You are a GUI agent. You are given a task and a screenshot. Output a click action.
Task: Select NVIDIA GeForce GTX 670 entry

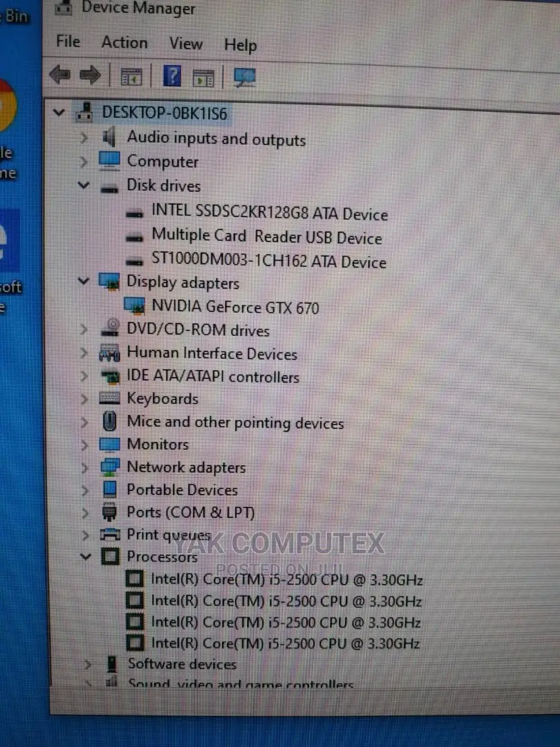click(235, 307)
